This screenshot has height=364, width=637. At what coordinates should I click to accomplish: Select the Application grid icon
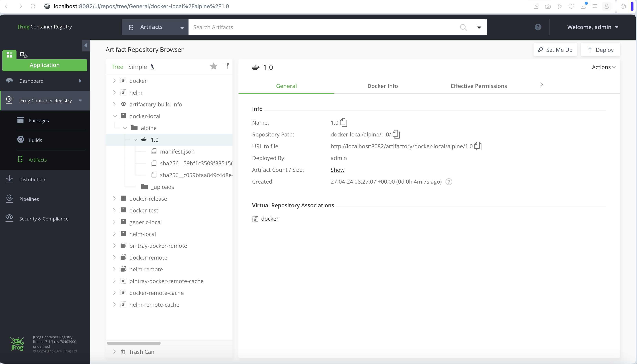pos(9,55)
